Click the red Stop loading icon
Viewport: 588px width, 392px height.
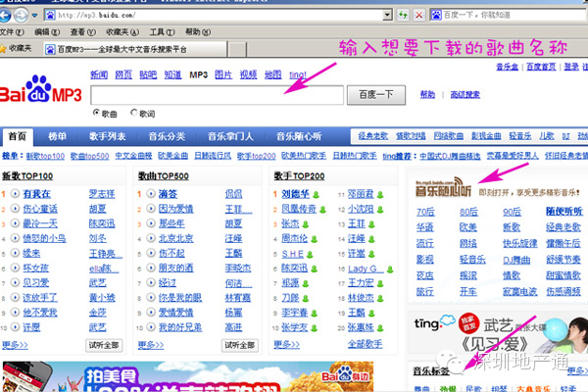tap(418, 15)
